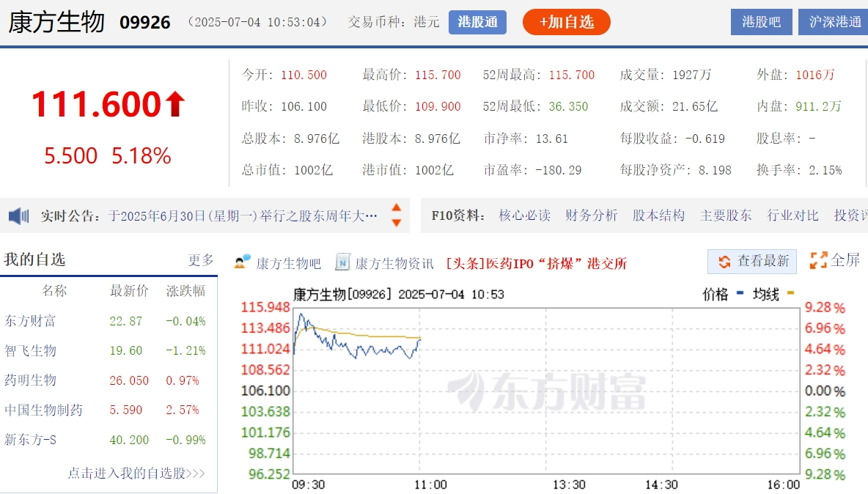This screenshot has height=494, width=868.
Task: Click the 康方生物 stock title
Action: (56, 22)
